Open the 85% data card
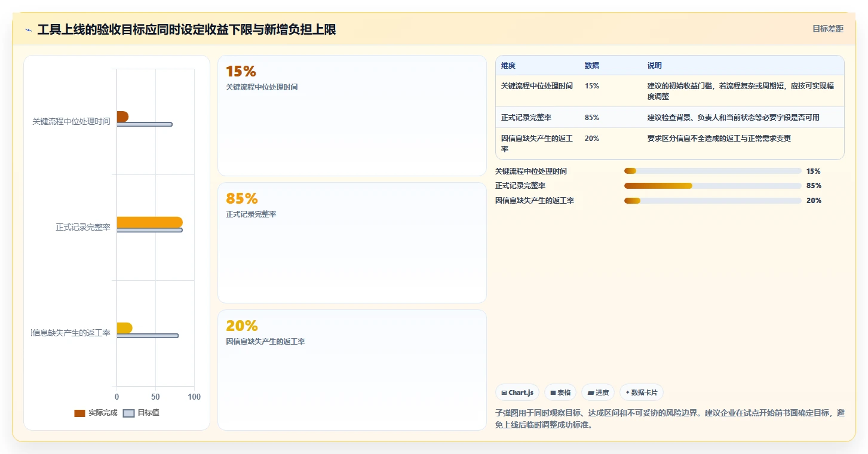 pyautogui.click(x=352, y=243)
